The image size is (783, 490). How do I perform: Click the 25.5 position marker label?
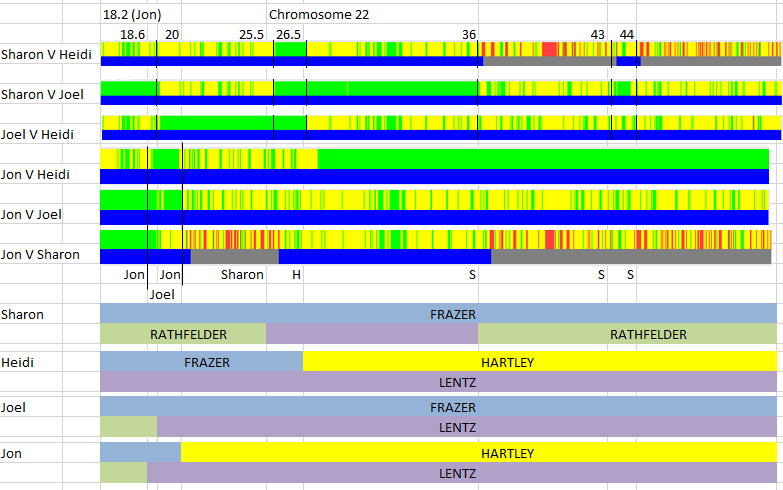pos(252,35)
